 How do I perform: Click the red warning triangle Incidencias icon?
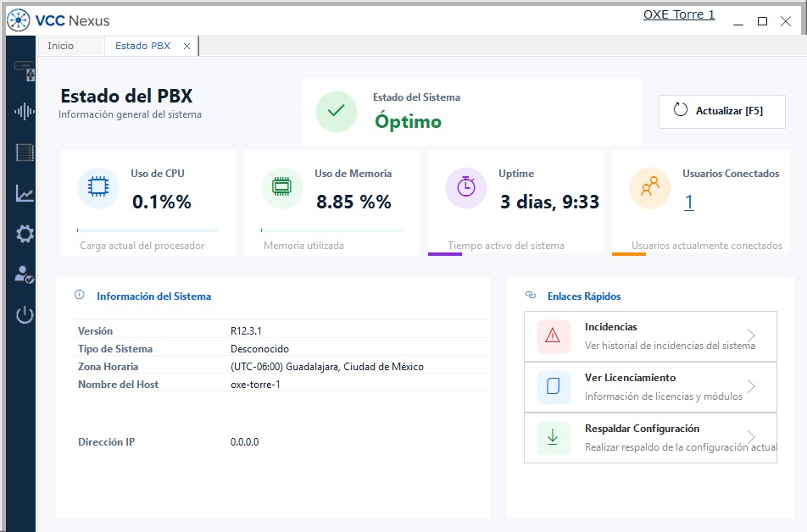pos(553,336)
